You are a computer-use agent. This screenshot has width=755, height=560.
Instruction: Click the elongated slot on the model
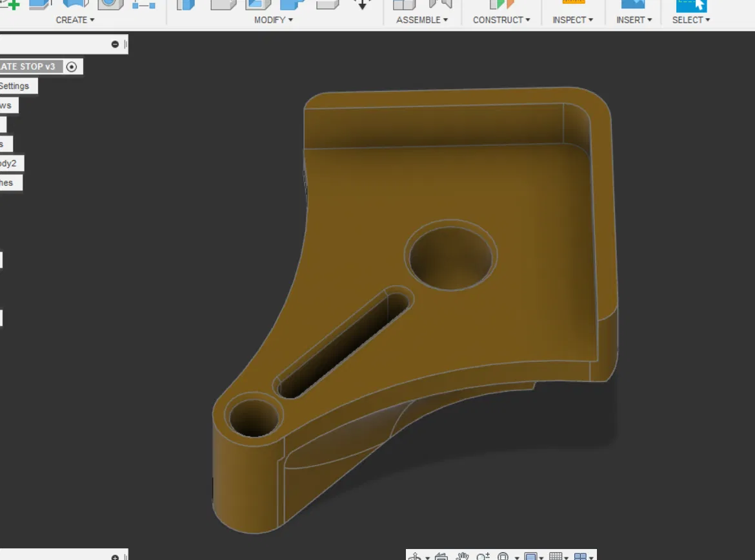(x=345, y=343)
